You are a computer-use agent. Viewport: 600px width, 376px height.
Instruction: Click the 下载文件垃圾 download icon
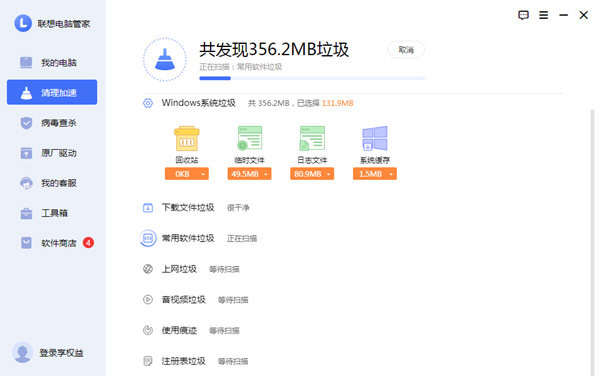point(148,208)
